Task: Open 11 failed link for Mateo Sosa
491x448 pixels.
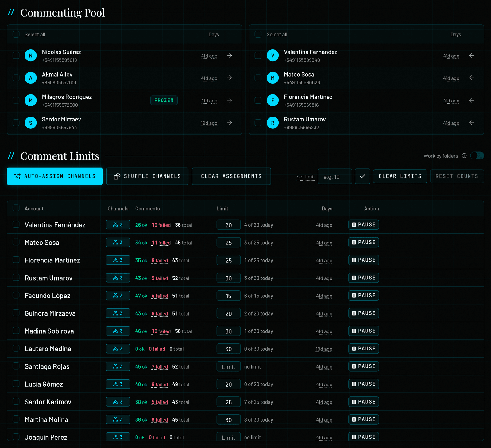Action: tap(161, 243)
